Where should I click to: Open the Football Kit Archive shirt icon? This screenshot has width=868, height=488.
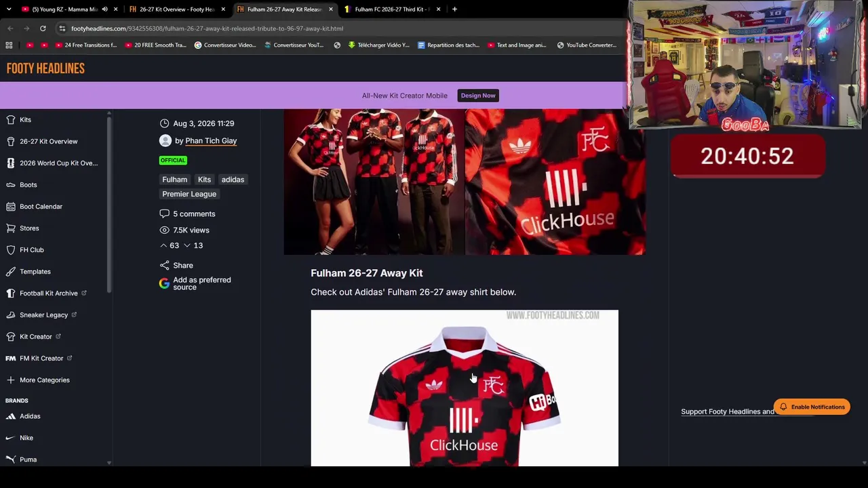coord(10,293)
